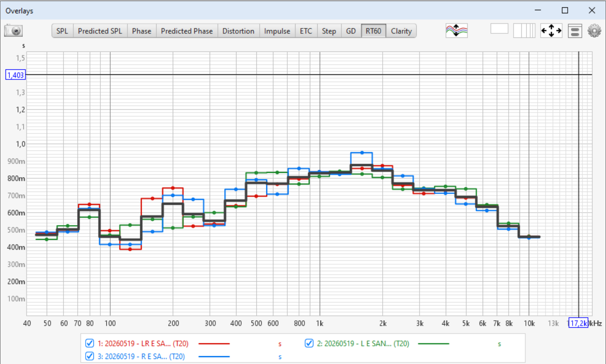Toggle checkbox for trace 1 LR E SA

[90, 344]
